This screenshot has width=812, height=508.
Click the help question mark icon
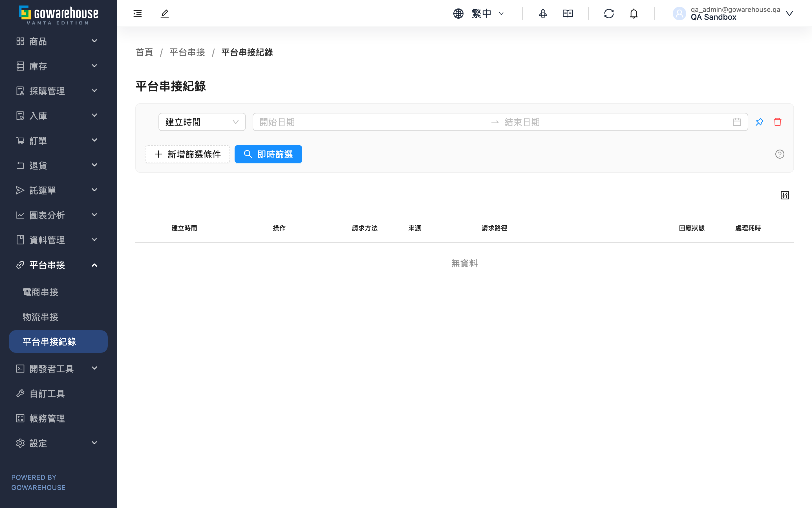pyautogui.click(x=780, y=154)
